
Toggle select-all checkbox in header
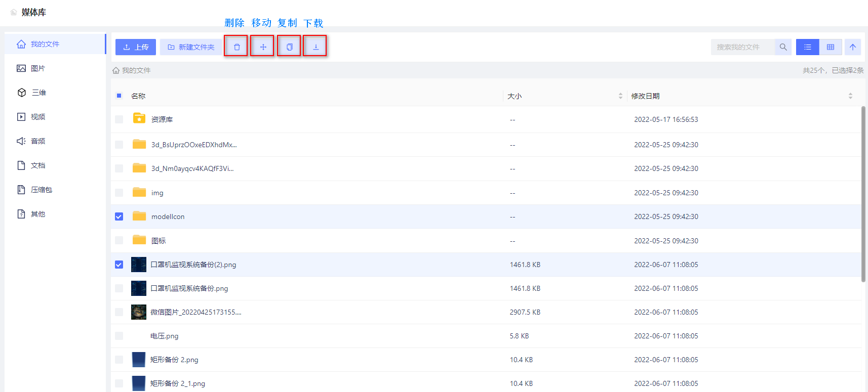point(119,96)
